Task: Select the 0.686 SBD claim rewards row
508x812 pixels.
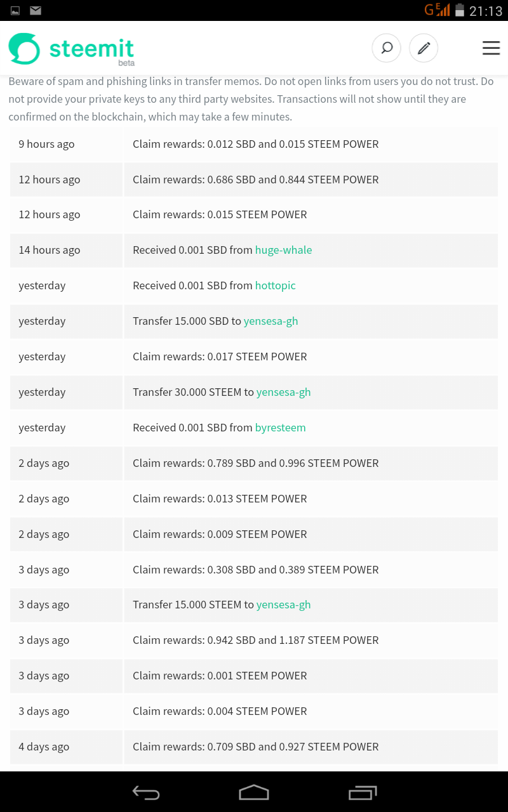Action: point(254,180)
